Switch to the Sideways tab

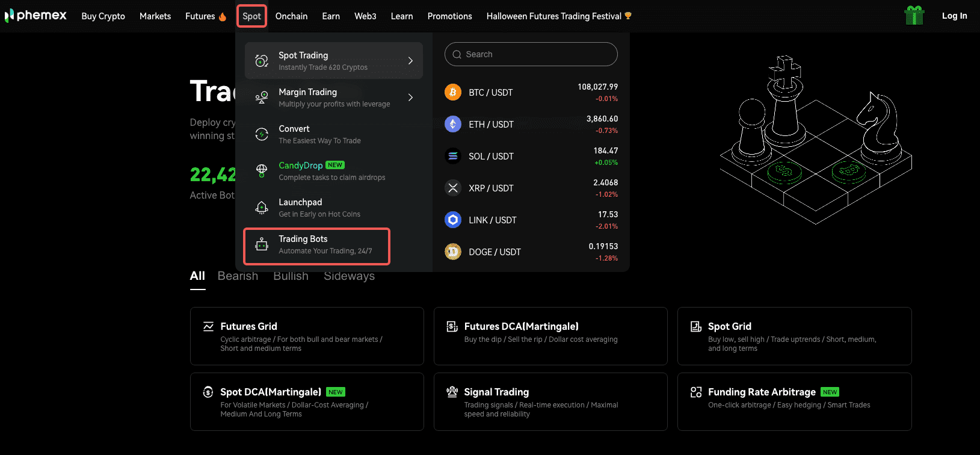tap(349, 276)
